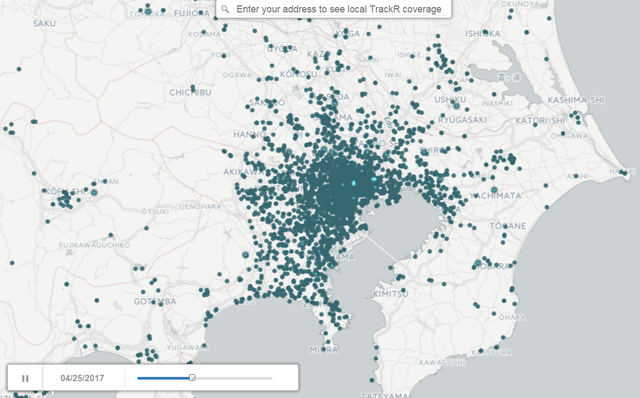640x398 pixels.
Task: Select the glowing marker near Tomioka
Action: coord(148,11)
